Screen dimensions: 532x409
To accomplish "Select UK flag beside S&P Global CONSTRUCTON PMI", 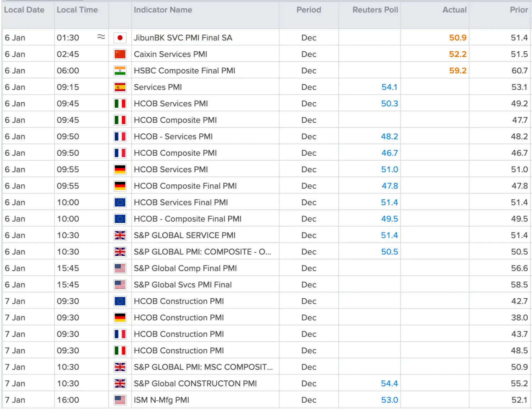I will (120, 384).
